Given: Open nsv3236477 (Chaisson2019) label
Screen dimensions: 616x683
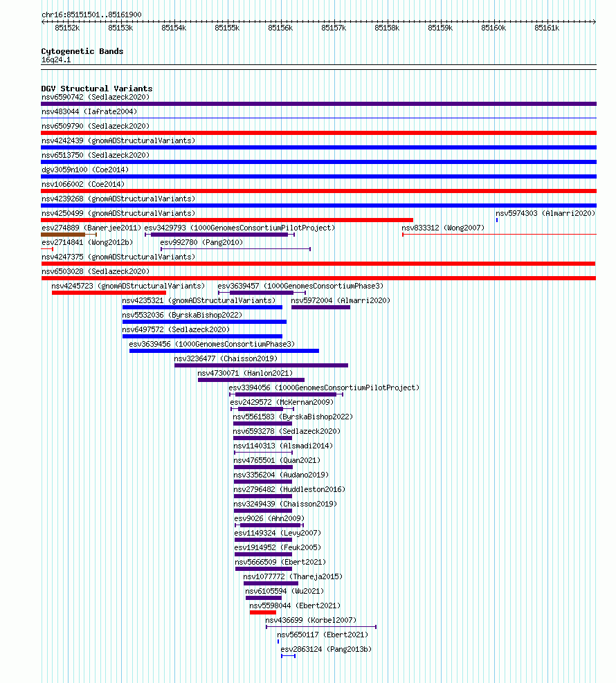Looking at the screenshot, I should [226, 358].
